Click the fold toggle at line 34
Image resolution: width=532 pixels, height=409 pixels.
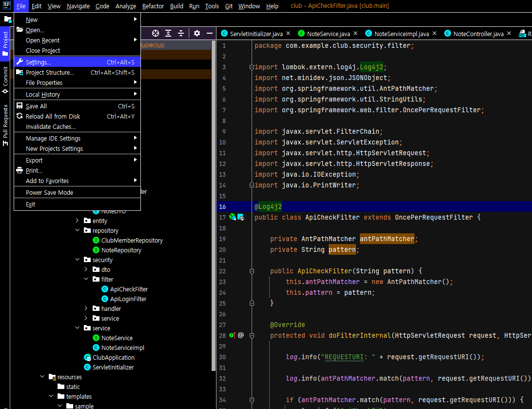252,400
